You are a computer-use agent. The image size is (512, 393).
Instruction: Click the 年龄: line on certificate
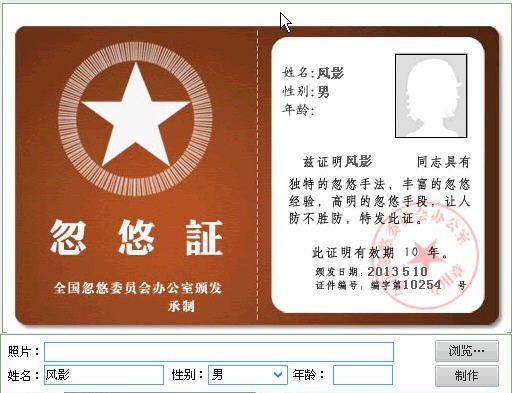[299, 109]
